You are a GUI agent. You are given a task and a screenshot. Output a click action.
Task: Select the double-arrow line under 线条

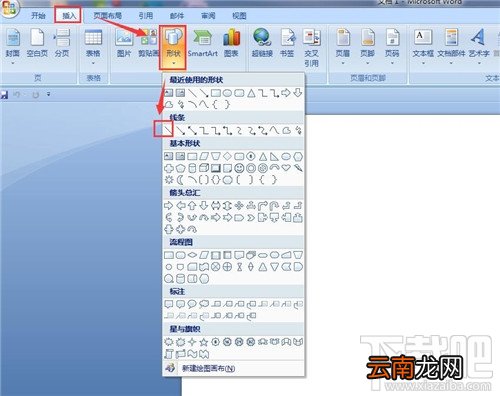tap(192, 131)
